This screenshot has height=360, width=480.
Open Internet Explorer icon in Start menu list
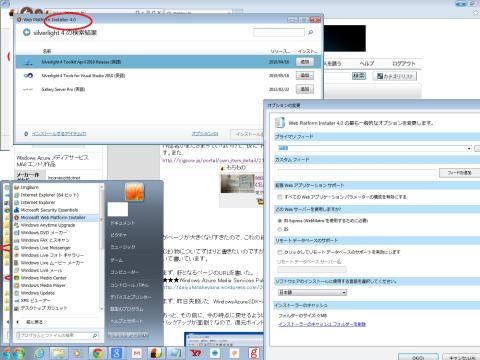point(17,202)
